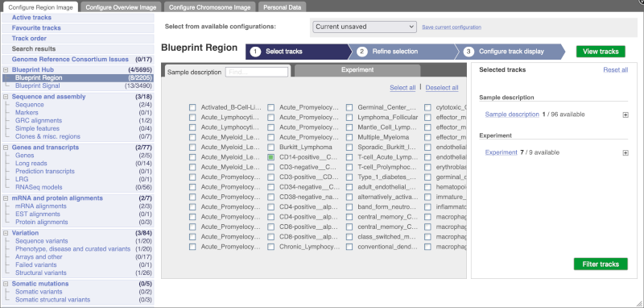Open Favourite tracks in sidebar
Screen dimensions: 644x308
[x=36, y=28]
